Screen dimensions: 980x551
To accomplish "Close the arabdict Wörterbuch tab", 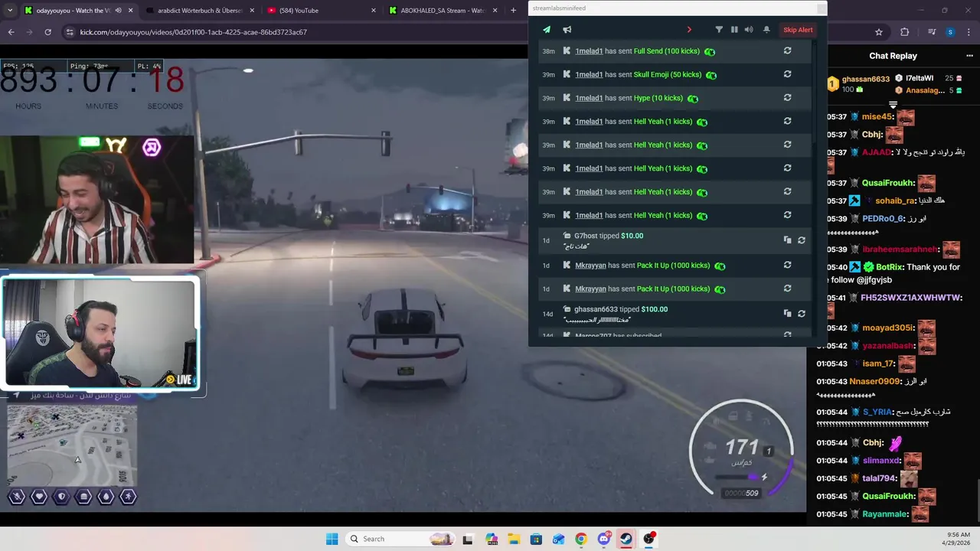I will point(252,11).
